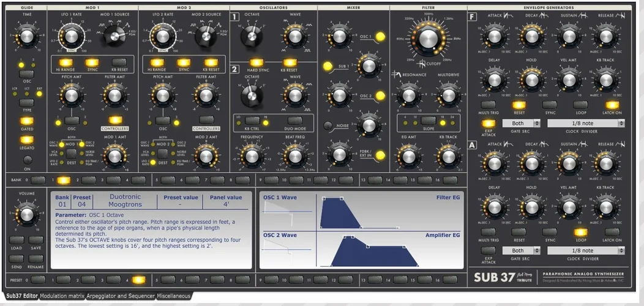
Task: Click the LFO 2 RATE knob
Action: [x=162, y=37]
